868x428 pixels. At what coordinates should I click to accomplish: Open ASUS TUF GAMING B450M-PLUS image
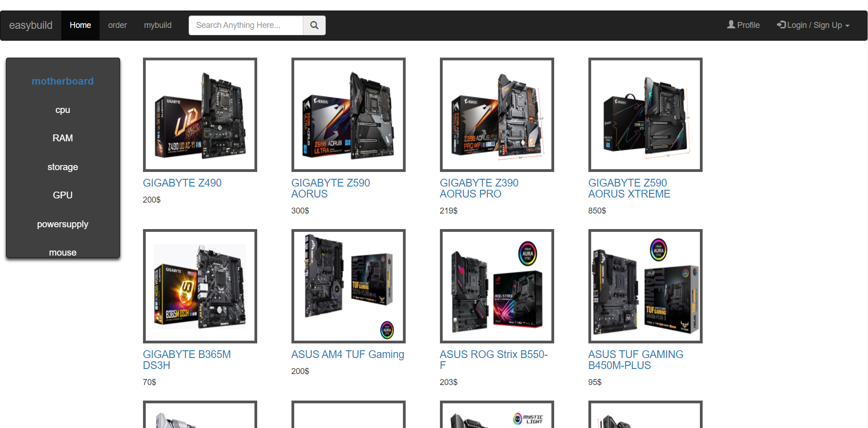[x=646, y=286]
